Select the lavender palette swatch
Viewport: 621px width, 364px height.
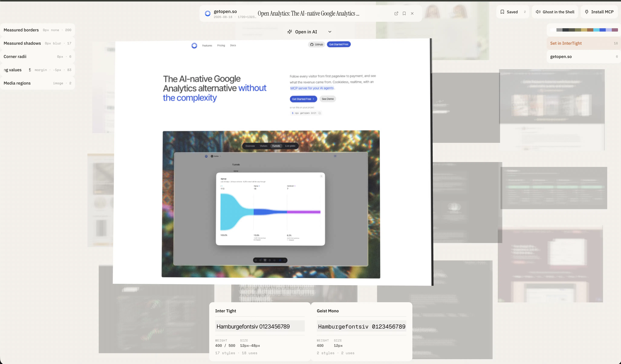click(x=609, y=30)
